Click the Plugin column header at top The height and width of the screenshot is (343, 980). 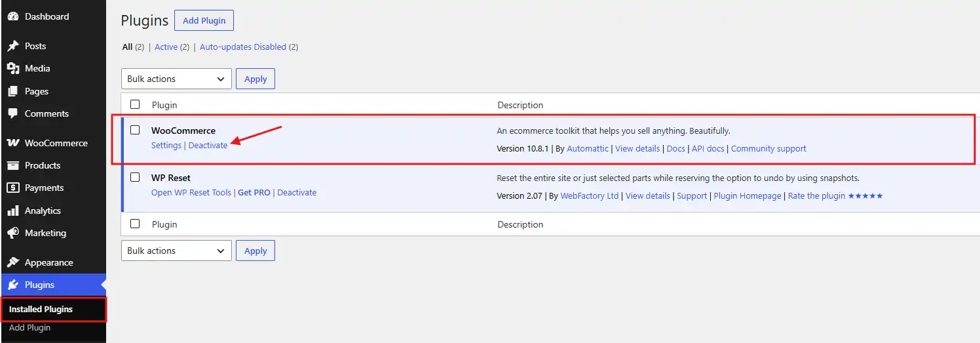pos(164,105)
